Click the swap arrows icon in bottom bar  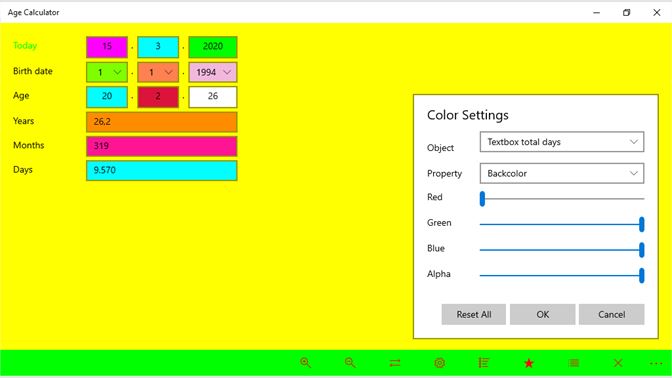395,363
